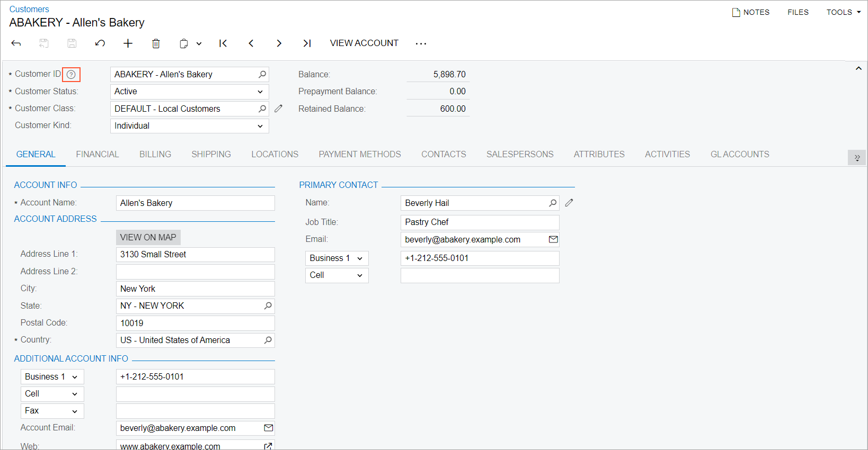Click the email envelope icon in Account Email
The image size is (868, 450).
[268, 428]
